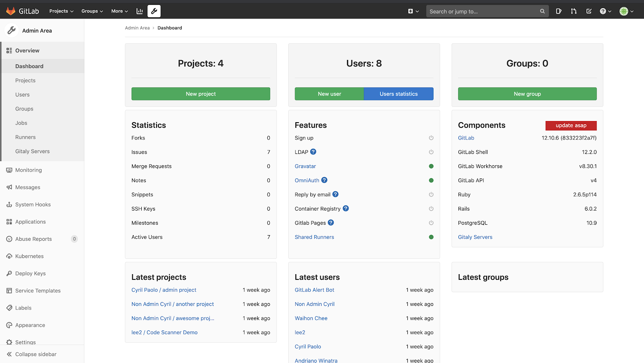The image size is (644, 363).
Task: Open the Shared Runners link
Action: (314, 237)
